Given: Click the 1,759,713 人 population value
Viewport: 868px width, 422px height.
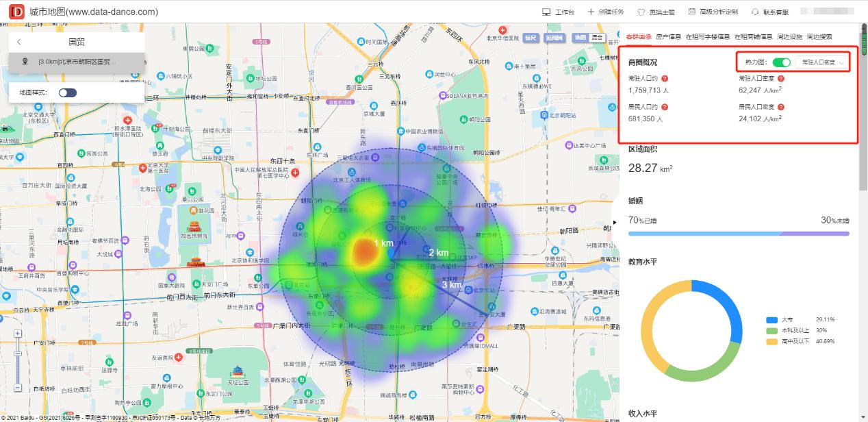Looking at the screenshot, I should pyautogui.click(x=648, y=90).
